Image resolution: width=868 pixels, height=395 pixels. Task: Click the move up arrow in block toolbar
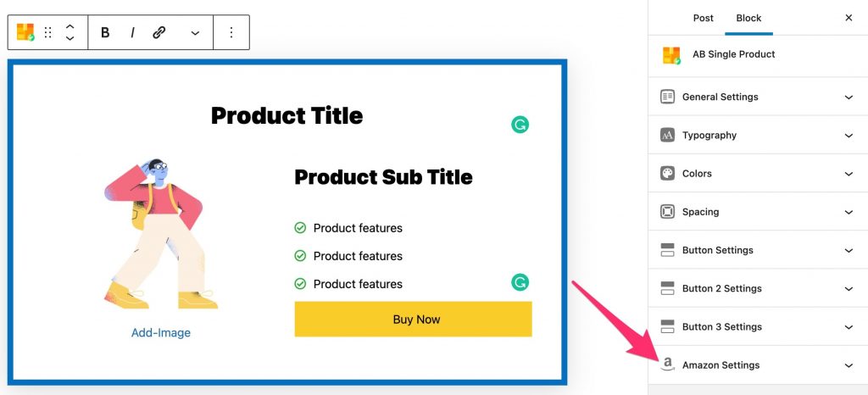pyautogui.click(x=70, y=26)
